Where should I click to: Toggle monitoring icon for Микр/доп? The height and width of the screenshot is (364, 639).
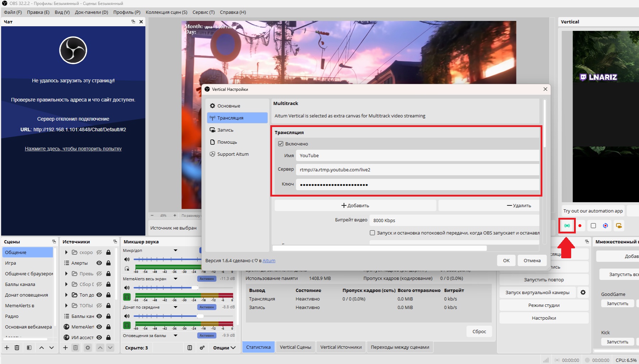tap(127, 269)
